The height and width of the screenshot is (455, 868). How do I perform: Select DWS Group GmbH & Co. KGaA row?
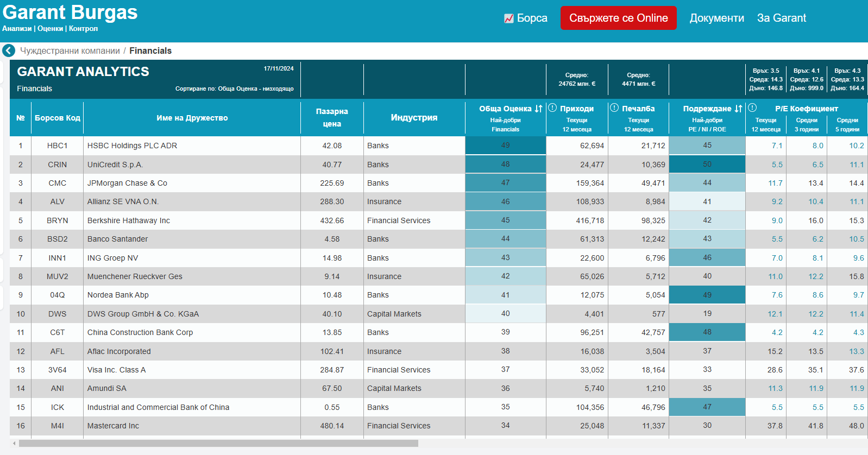click(x=143, y=314)
